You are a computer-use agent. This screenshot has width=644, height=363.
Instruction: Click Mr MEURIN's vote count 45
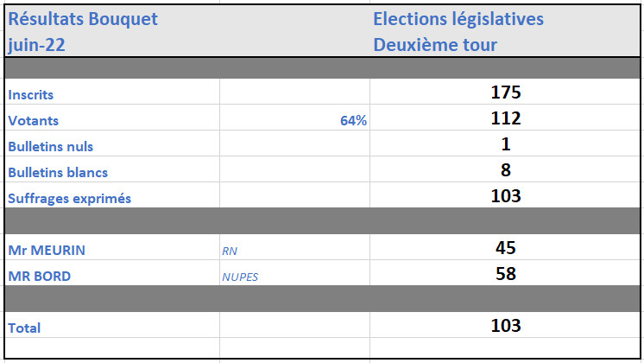point(506,248)
